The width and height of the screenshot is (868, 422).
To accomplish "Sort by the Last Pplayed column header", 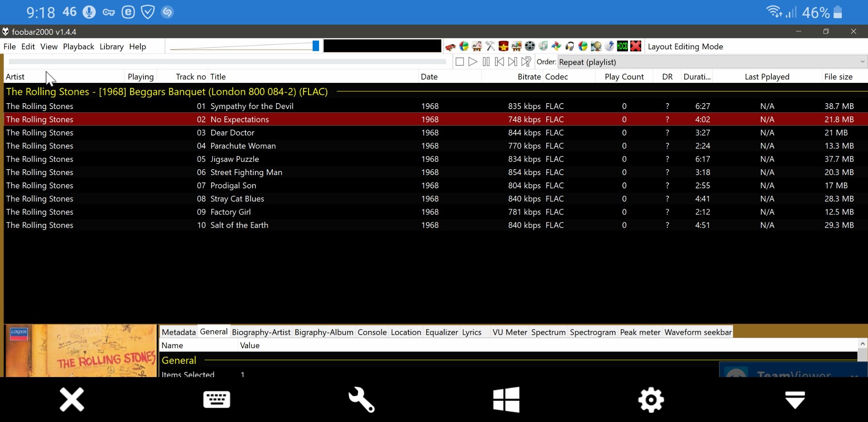I will pos(767,77).
